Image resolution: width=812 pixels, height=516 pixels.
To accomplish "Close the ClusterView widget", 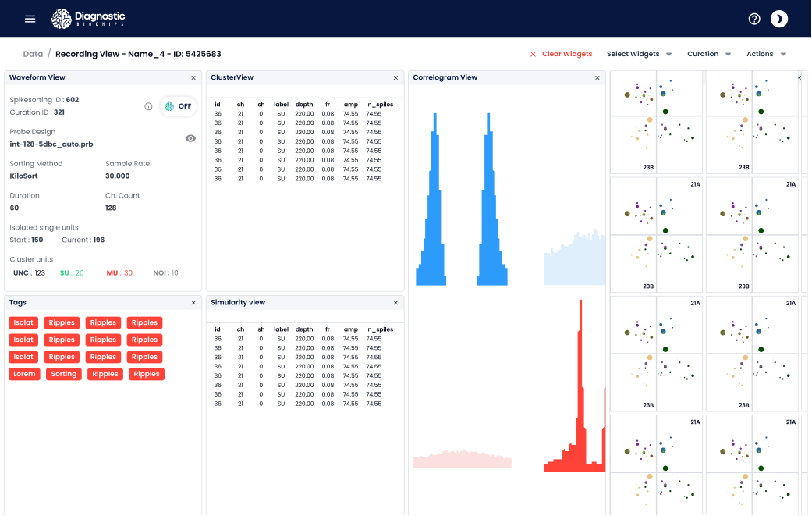I will [x=395, y=78].
